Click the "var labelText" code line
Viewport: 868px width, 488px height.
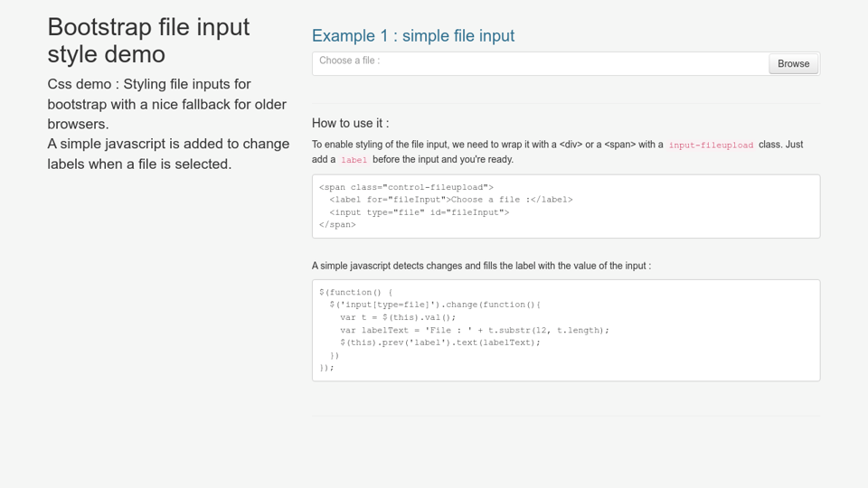[474, 330]
